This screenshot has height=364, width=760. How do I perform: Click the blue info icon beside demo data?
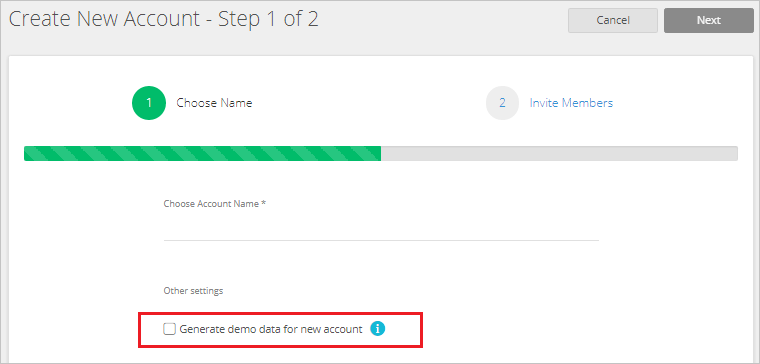pyautogui.click(x=378, y=329)
